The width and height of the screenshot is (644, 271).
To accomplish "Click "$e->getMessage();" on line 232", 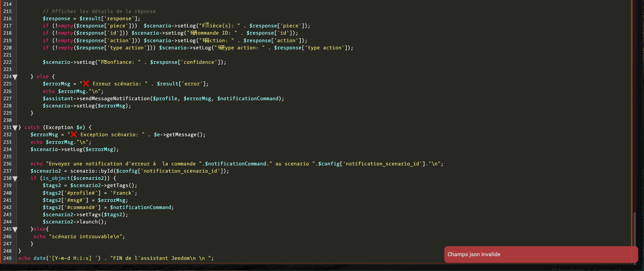I will click(x=180, y=134).
